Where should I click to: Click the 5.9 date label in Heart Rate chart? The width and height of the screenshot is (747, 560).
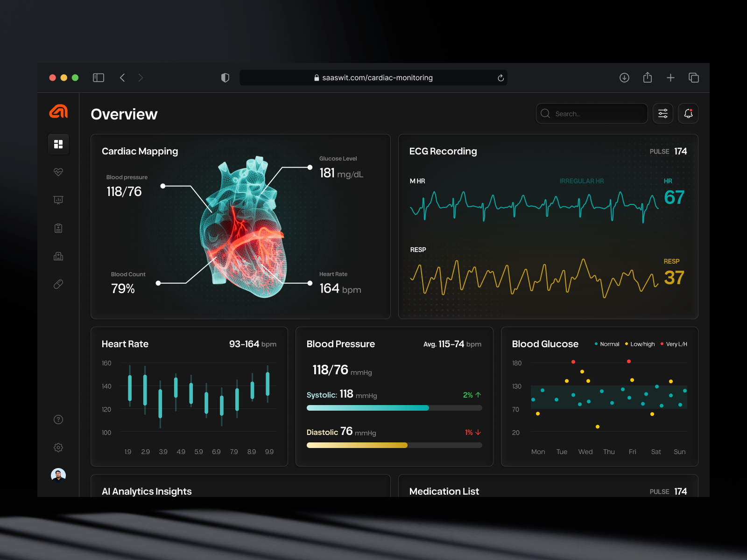tap(198, 452)
